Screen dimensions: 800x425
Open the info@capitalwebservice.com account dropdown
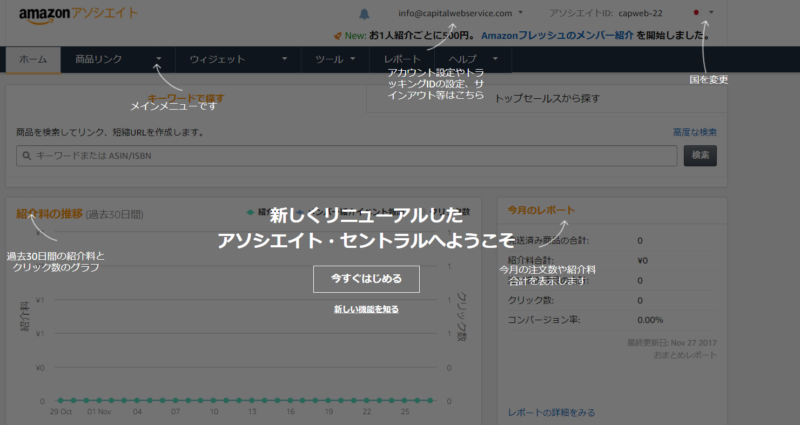[460, 13]
